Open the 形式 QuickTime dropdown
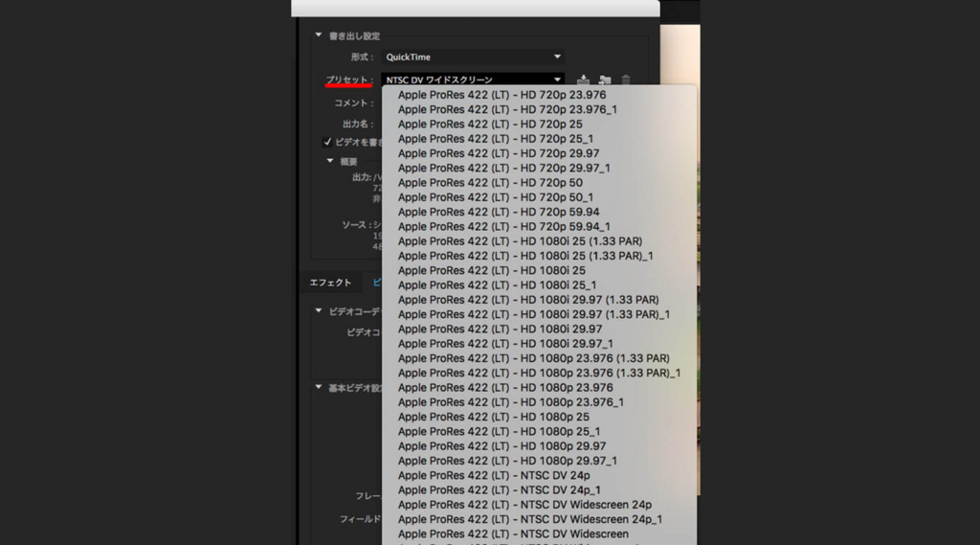The image size is (980, 545). 473,57
